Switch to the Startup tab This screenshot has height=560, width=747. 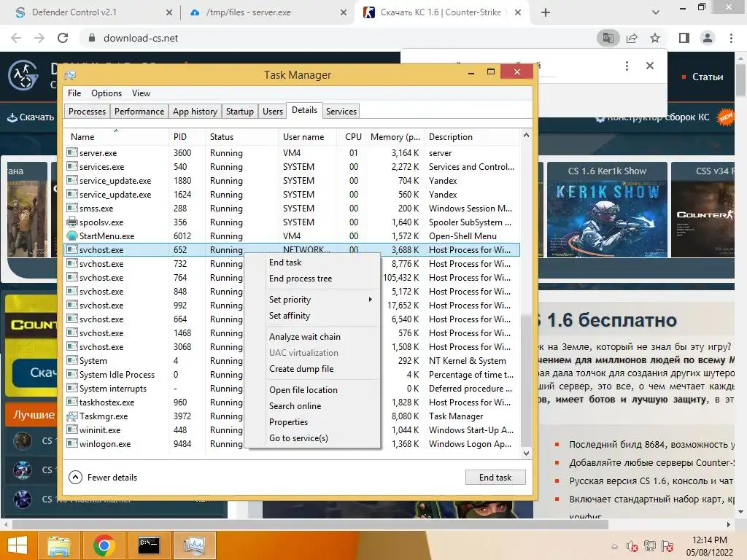pos(239,112)
